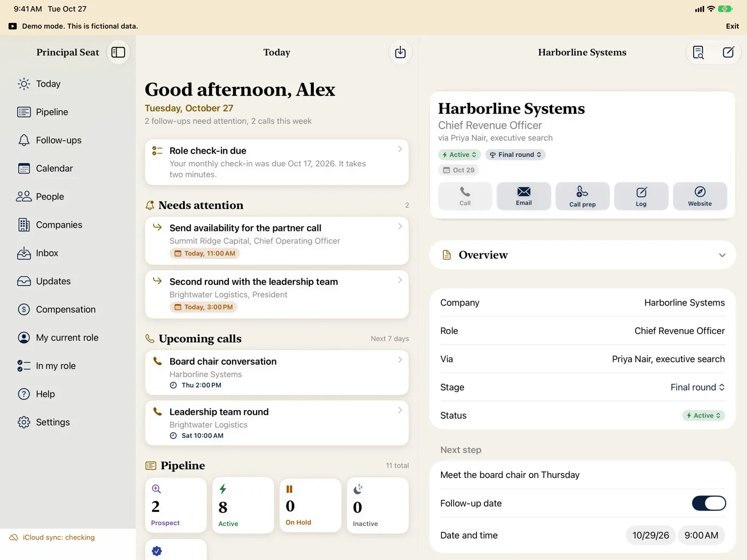Call Harborline Systems
The height and width of the screenshot is (560, 747).
click(465, 196)
